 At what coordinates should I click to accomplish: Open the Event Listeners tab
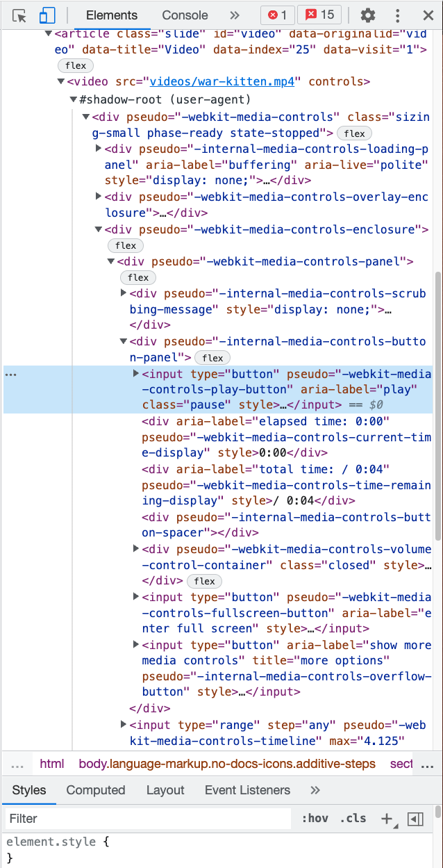click(247, 790)
